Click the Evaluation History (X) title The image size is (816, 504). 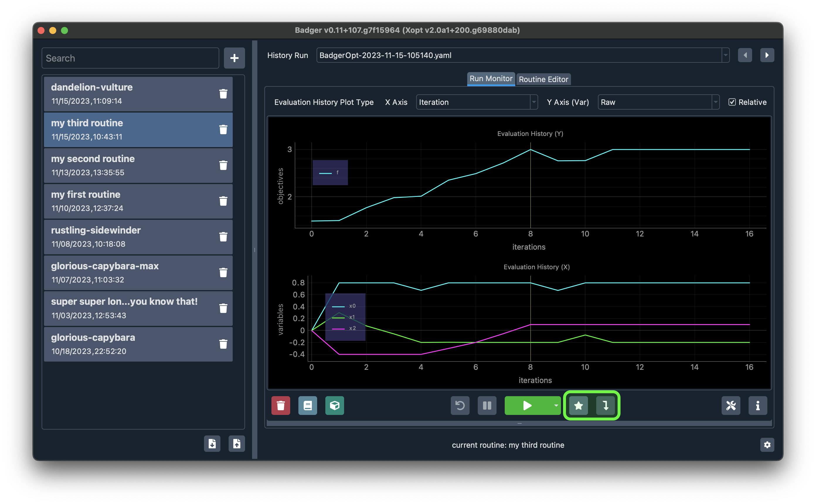536,267
